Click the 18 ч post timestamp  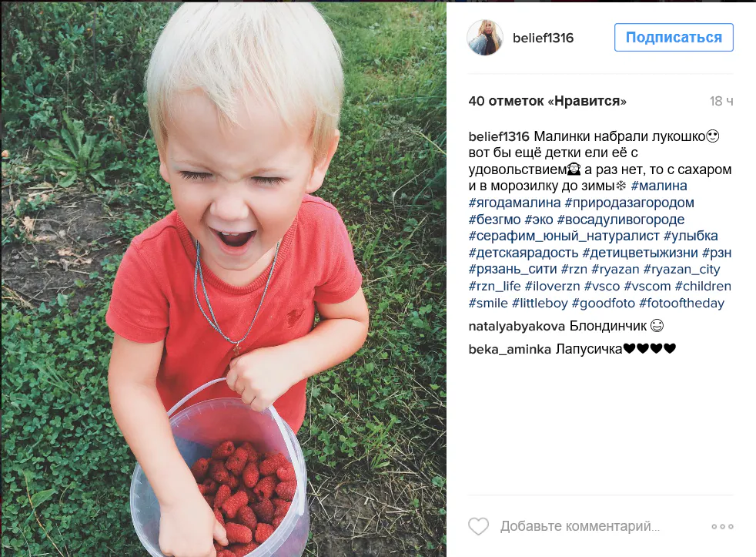click(x=721, y=102)
